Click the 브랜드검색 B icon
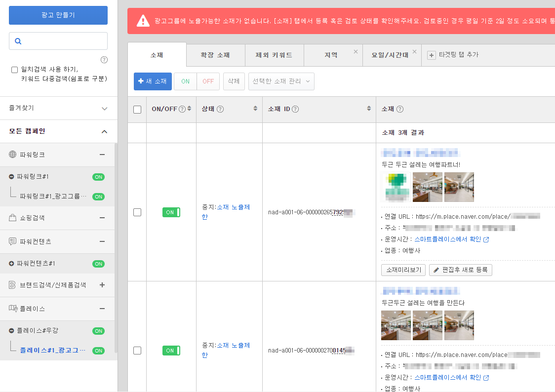This screenshot has width=555, height=392. [12, 285]
